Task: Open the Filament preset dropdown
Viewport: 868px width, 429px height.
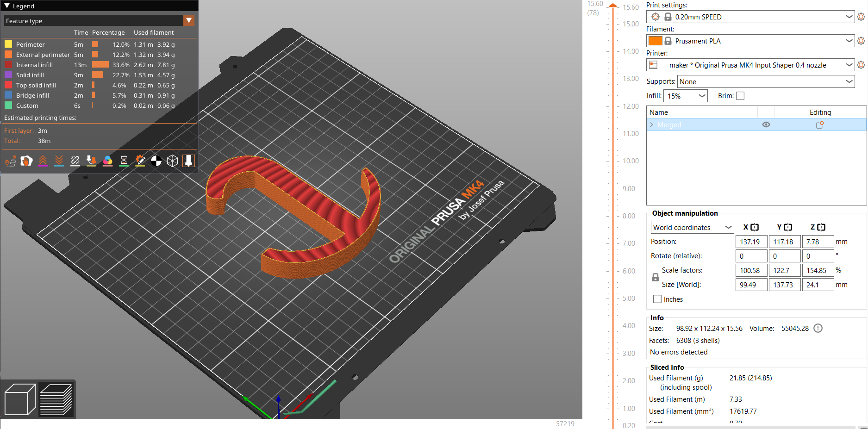Action: coord(849,41)
